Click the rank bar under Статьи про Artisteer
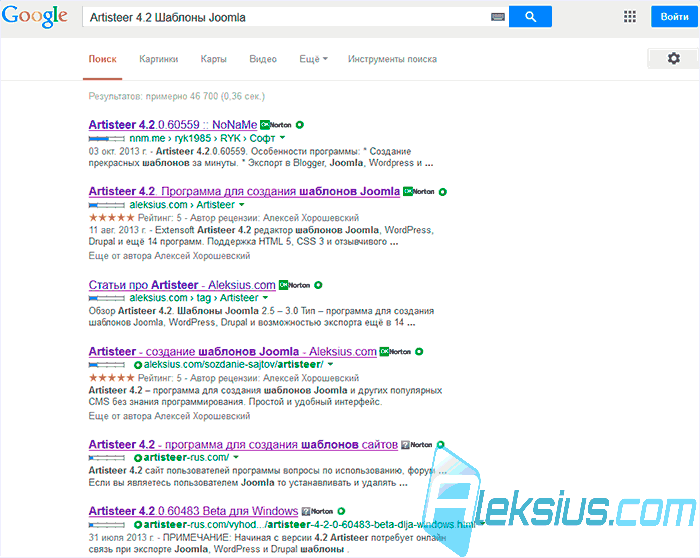 click(x=106, y=298)
